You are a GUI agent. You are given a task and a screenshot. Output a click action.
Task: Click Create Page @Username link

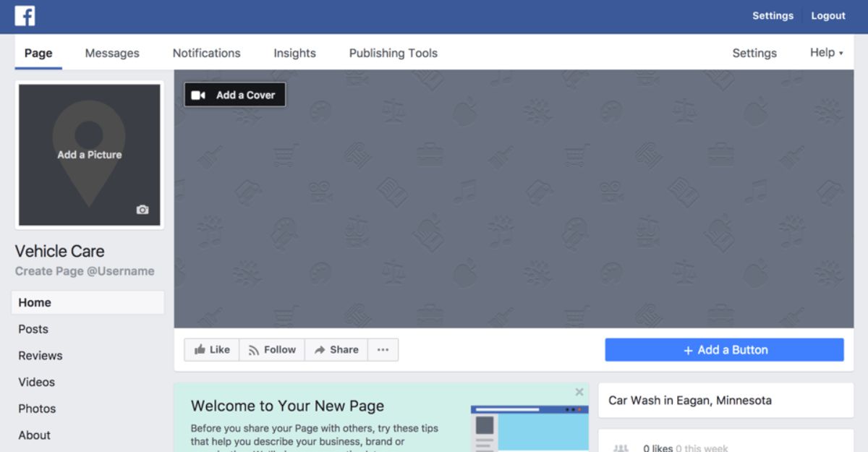tap(85, 271)
